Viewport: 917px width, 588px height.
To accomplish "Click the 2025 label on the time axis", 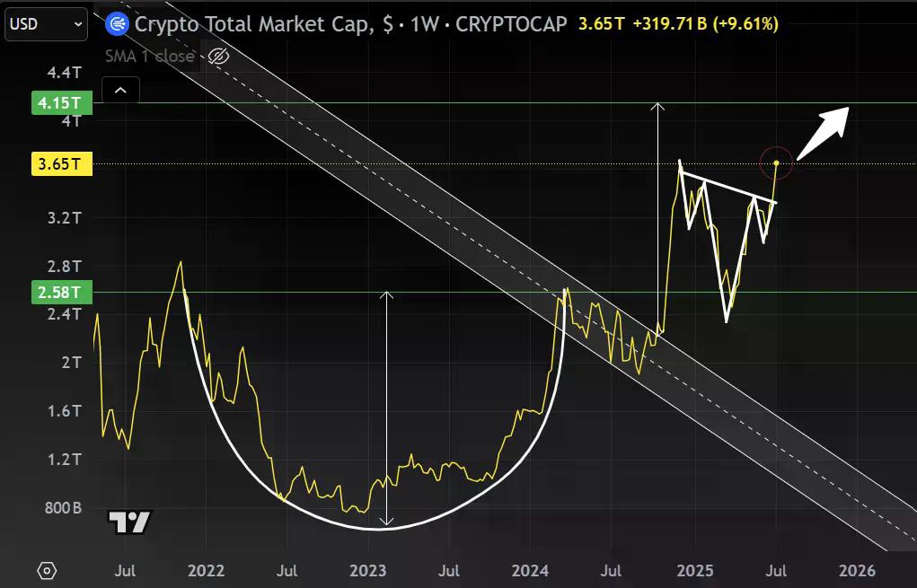I will click(x=695, y=570).
